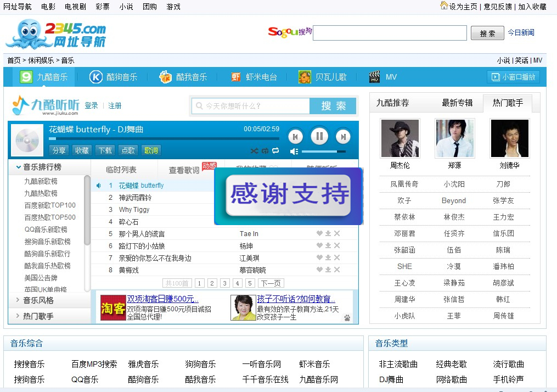Open 周杰伦 artist photo

400,138
